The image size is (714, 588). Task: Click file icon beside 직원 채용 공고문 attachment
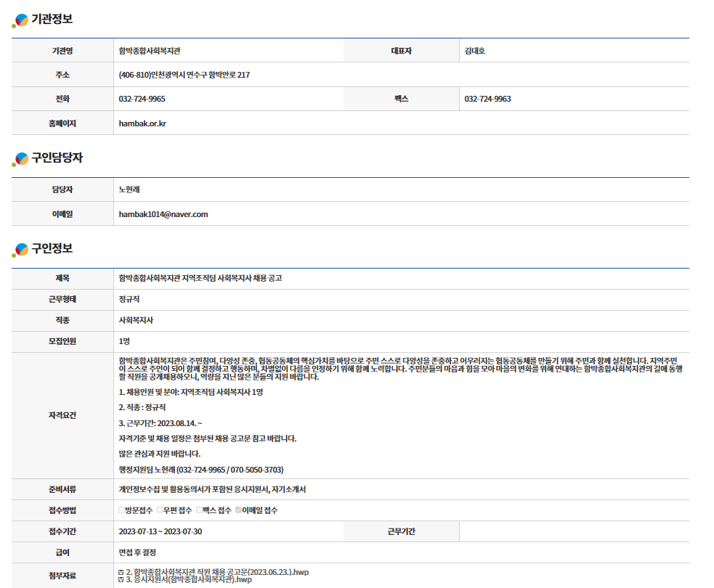pyautogui.click(x=121, y=573)
